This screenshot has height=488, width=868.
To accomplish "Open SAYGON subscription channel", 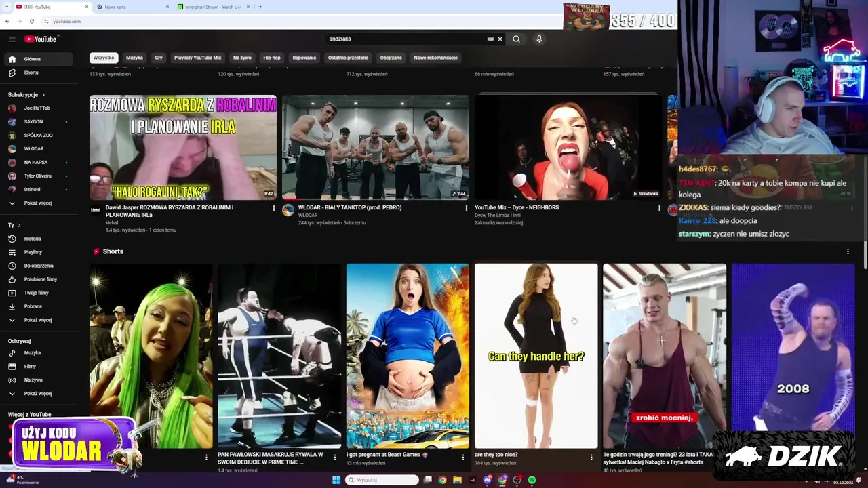I will point(37,122).
